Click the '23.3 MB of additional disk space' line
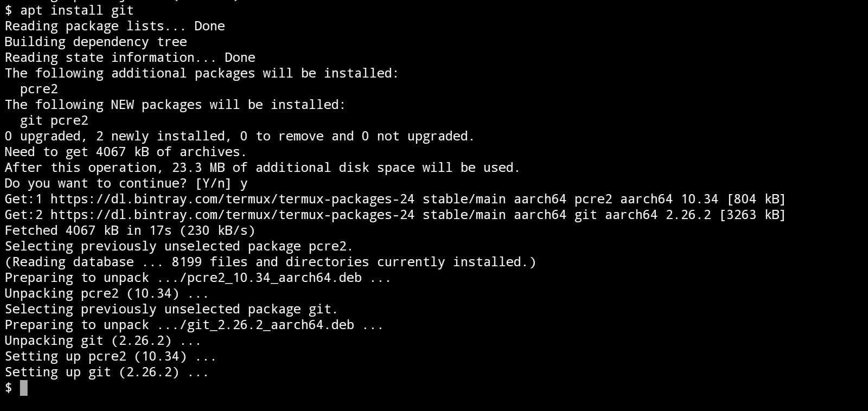 [262, 168]
